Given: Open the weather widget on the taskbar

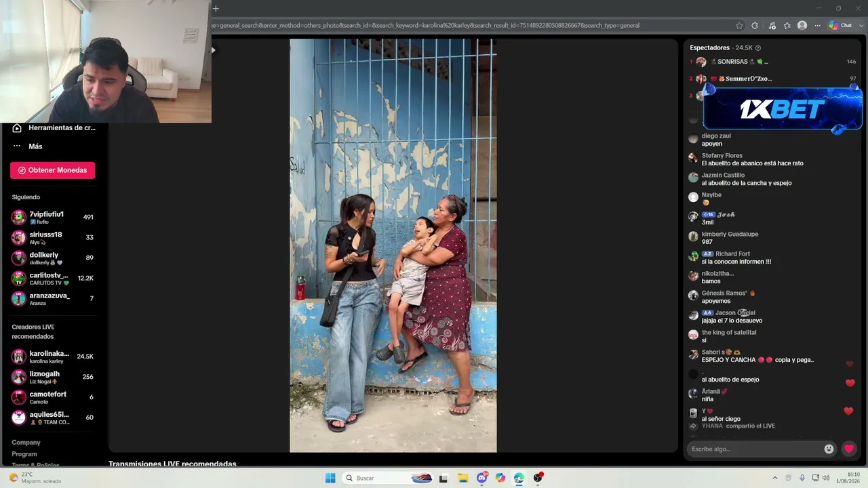Looking at the screenshot, I should coord(35,478).
